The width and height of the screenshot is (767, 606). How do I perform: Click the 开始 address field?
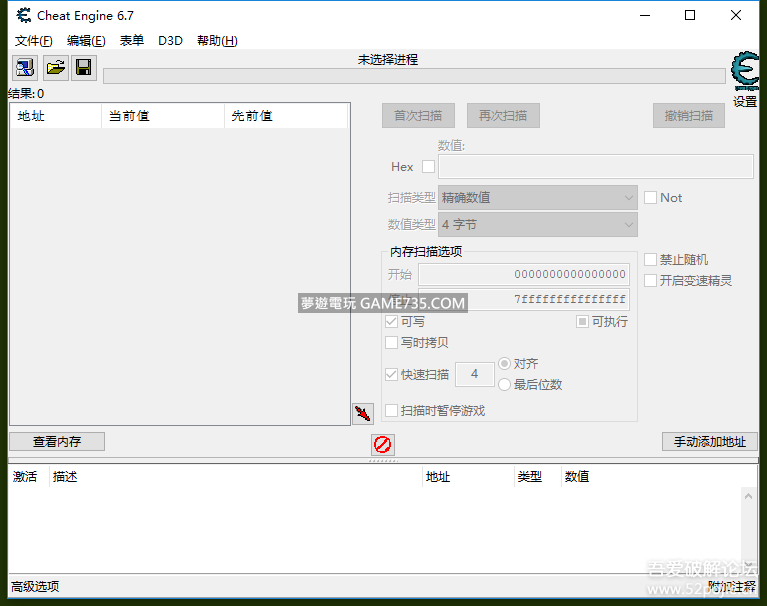point(524,274)
